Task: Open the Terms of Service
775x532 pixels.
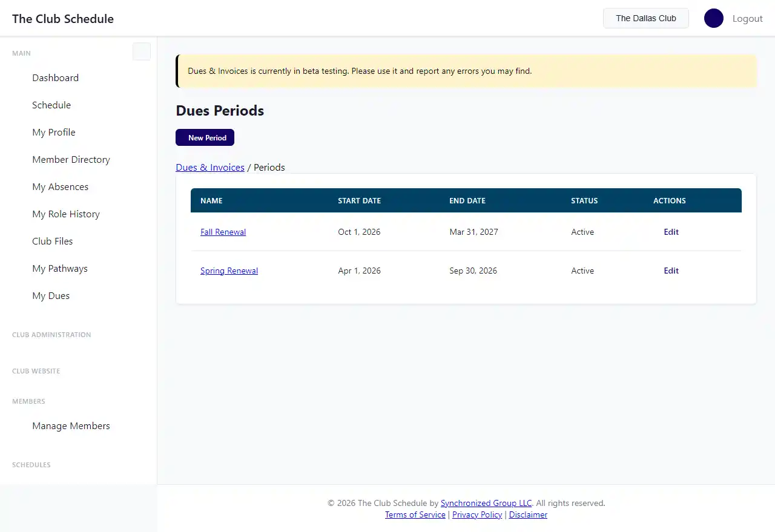Action: [415, 514]
